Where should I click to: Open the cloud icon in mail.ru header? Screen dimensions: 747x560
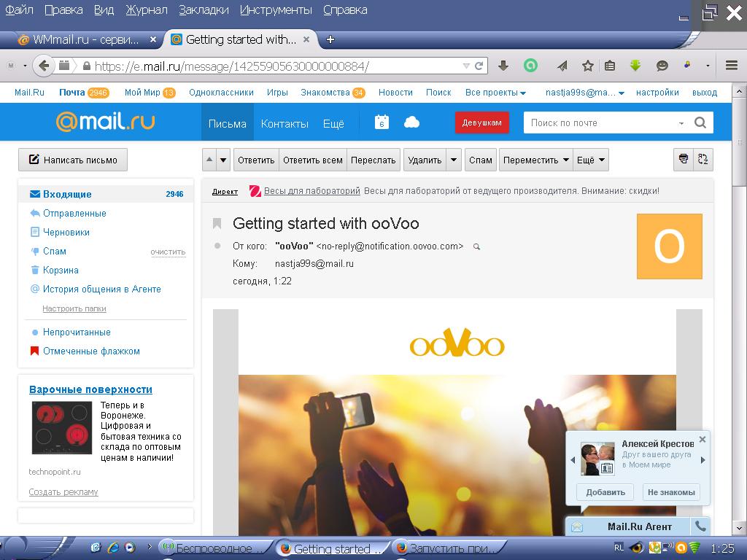[411, 122]
